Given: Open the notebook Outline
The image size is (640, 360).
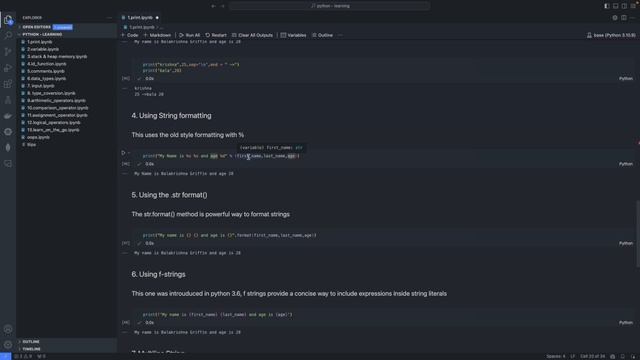Looking at the screenshot, I should pyautogui.click(x=322, y=35).
